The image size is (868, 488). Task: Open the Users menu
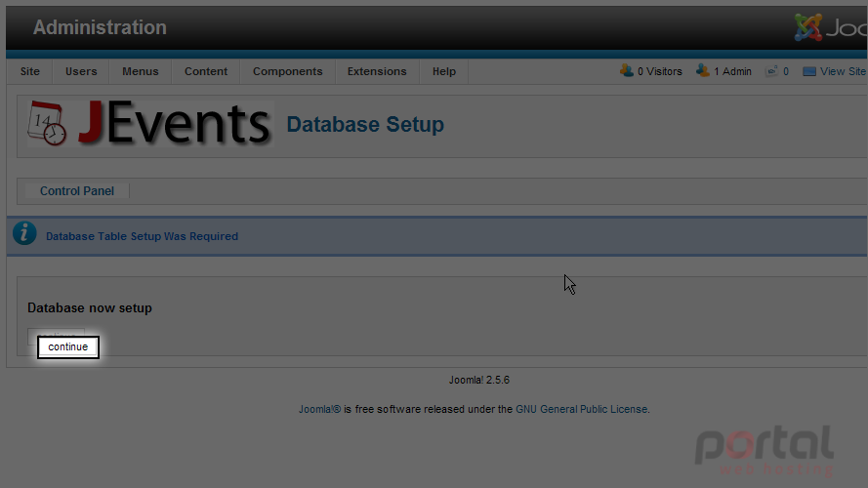tap(81, 71)
